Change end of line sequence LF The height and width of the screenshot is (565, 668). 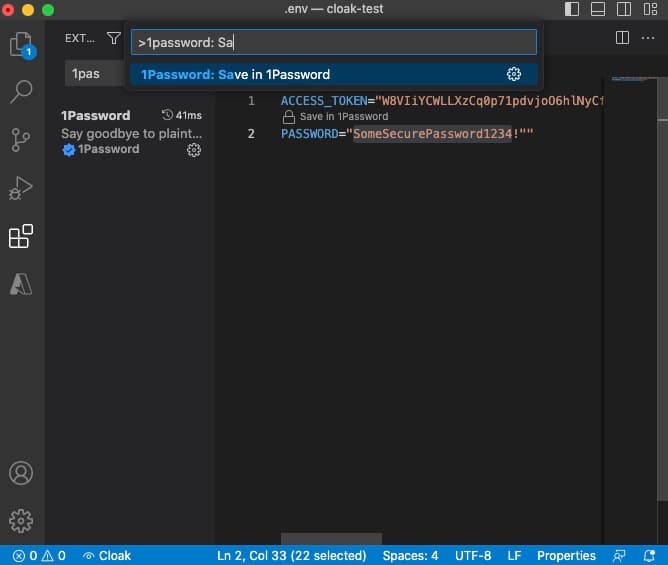(514, 556)
